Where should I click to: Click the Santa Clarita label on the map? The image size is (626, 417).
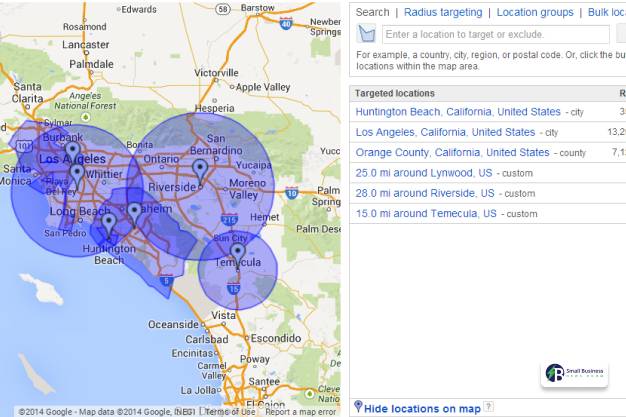point(28,93)
